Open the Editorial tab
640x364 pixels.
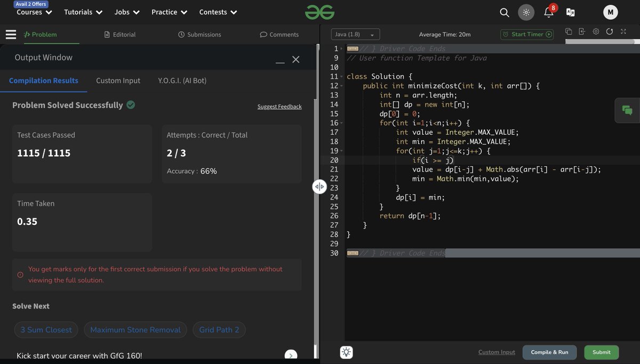point(120,34)
